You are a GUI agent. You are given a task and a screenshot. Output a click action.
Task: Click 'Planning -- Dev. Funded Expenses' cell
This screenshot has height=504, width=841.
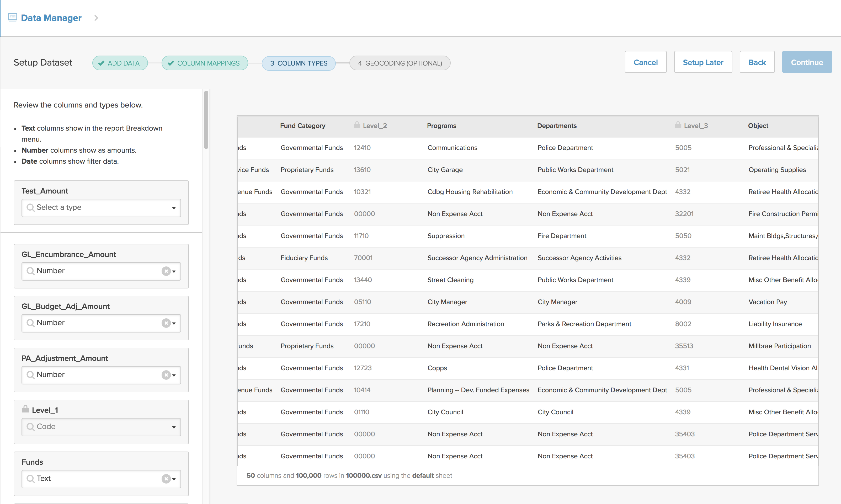click(478, 390)
